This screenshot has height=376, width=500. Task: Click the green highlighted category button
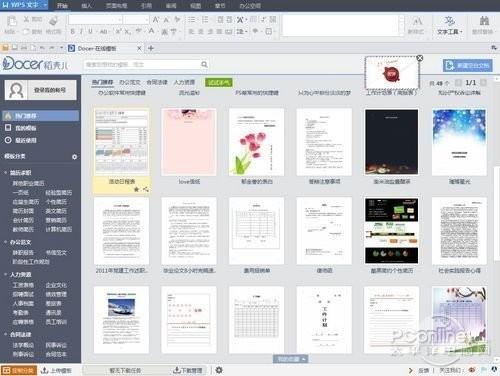219,82
